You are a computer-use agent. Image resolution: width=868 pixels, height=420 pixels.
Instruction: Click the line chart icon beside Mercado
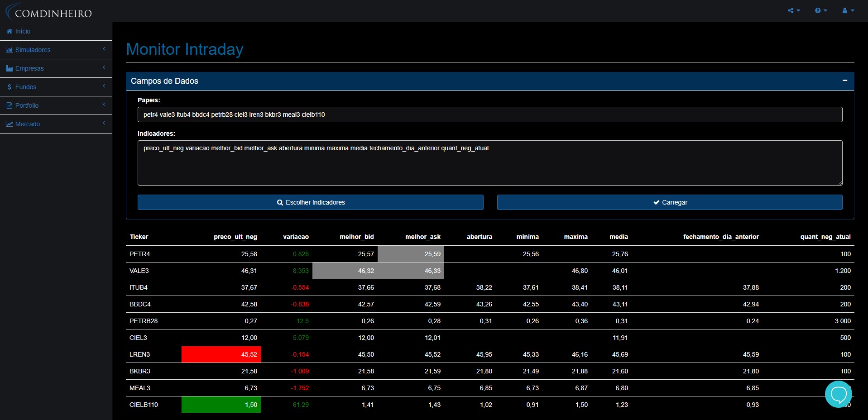click(10, 124)
